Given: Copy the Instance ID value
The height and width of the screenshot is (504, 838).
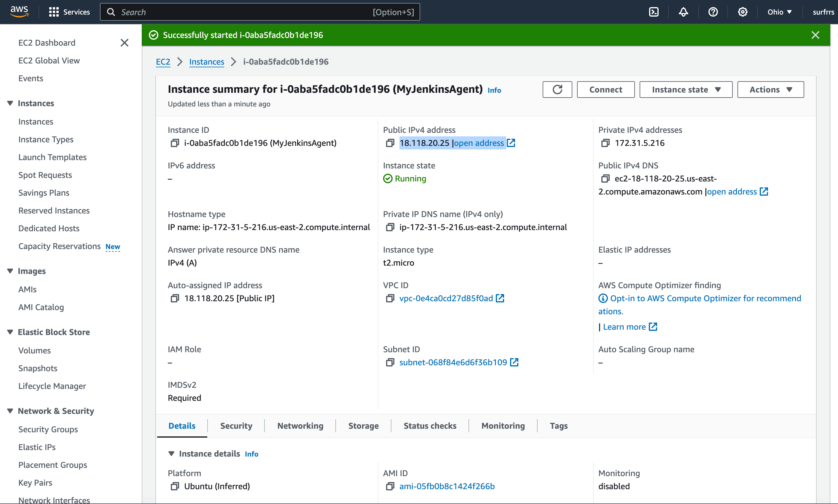Looking at the screenshot, I should point(175,143).
